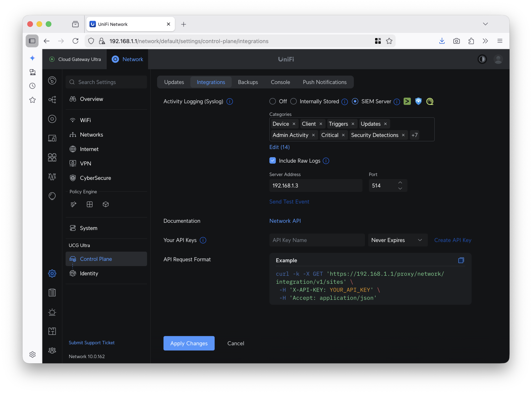Copy the API example code snippet
Image resolution: width=532 pixels, height=393 pixels.
[461, 260]
